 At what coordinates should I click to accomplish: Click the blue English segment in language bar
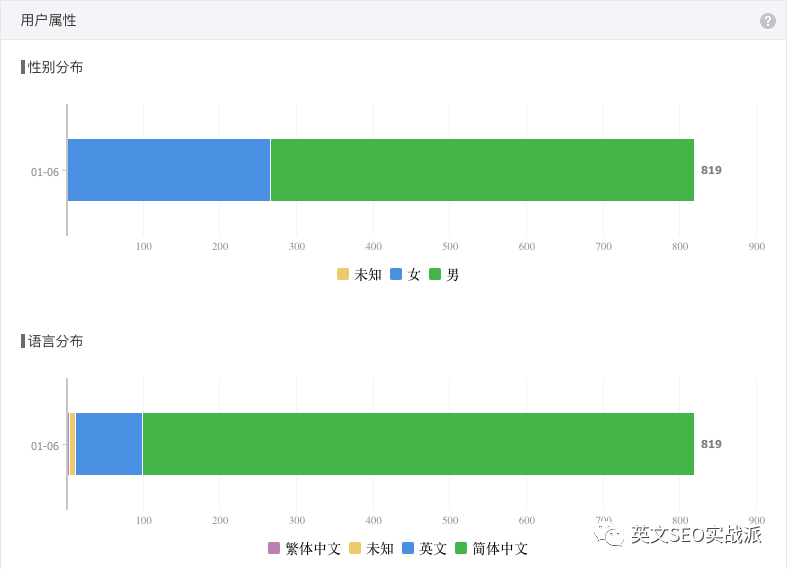pos(109,444)
